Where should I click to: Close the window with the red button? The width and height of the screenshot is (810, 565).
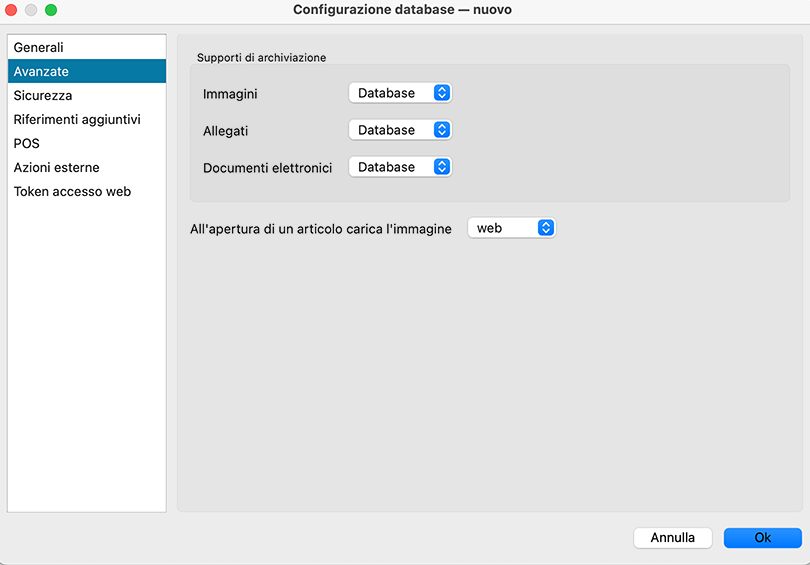pos(12,10)
